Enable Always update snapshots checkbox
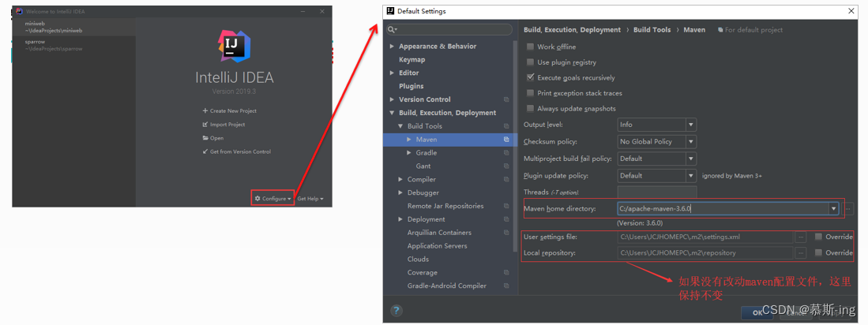This screenshot has width=868, height=325. (x=530, y=109)
